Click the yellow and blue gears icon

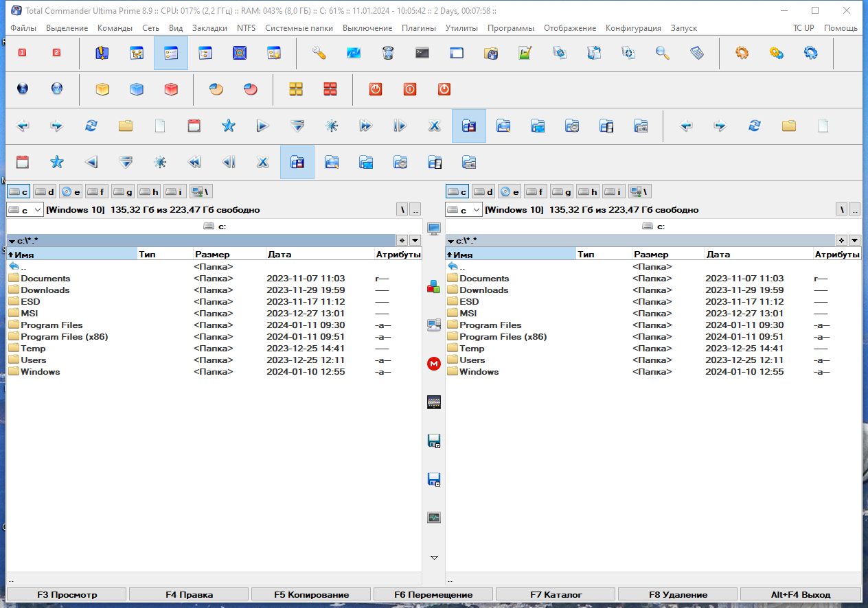coord(777,53)
